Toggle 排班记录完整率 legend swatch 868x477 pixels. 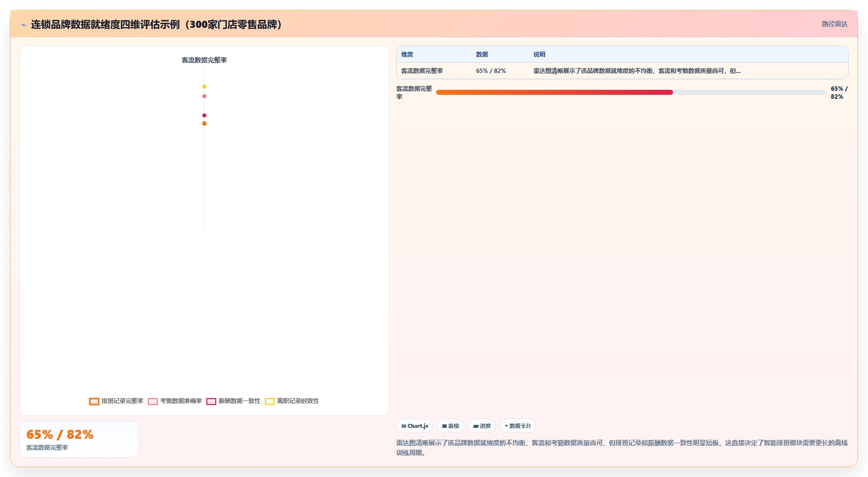coord(94,402)
